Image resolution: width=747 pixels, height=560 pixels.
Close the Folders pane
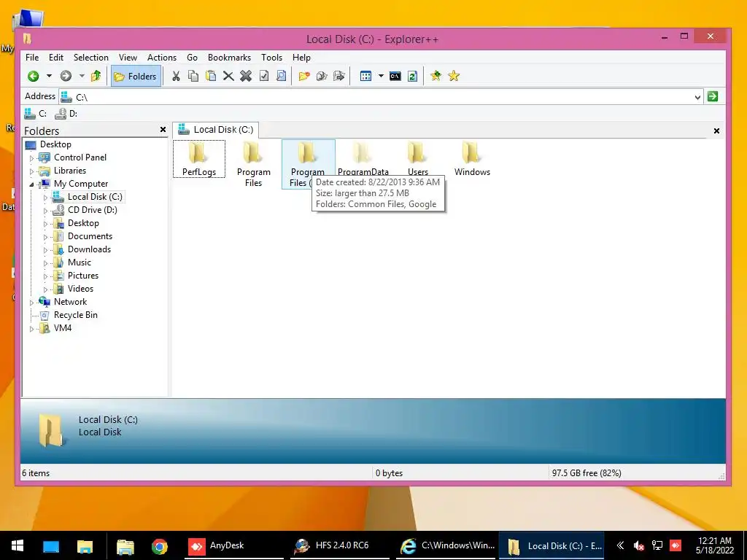[163, 130]
